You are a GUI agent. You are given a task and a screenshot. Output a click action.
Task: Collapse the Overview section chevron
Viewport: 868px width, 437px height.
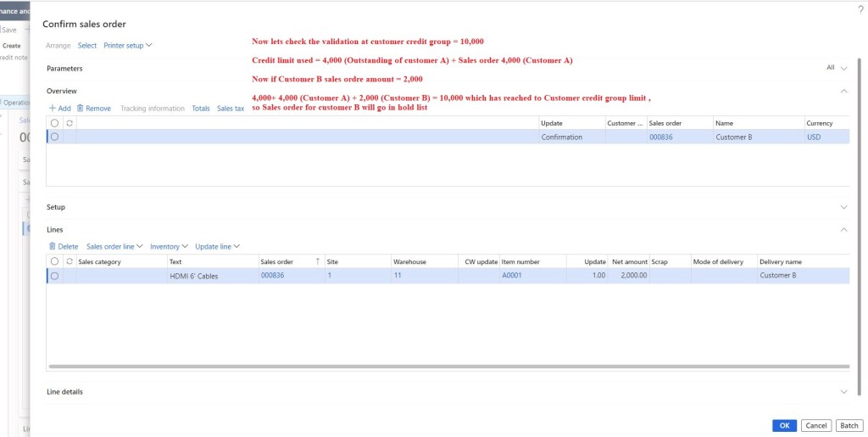coord(843,91)
